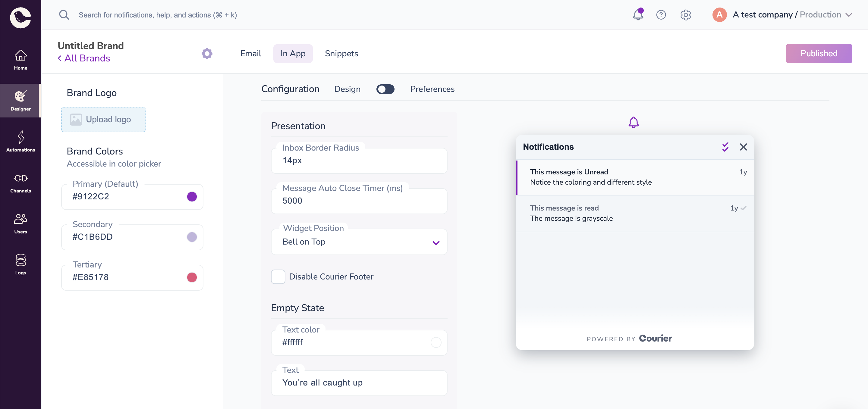
Task: Click the Published button
Action: 819,54
